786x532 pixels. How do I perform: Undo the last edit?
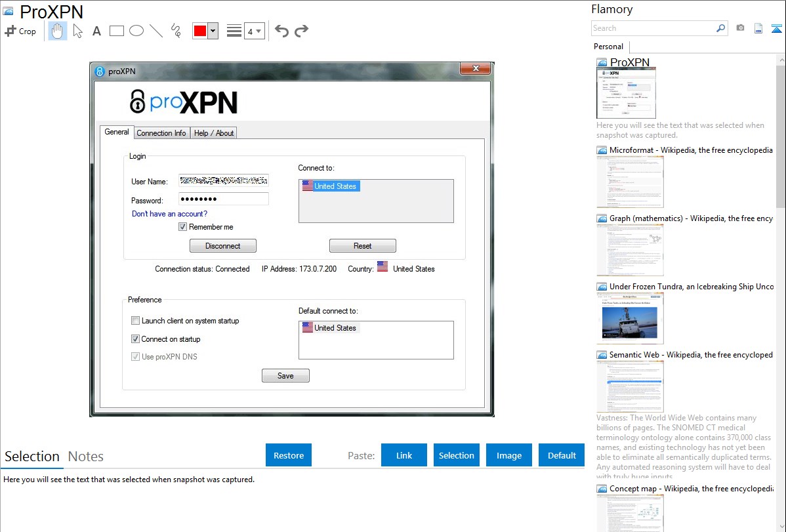(x=281, y=31)
